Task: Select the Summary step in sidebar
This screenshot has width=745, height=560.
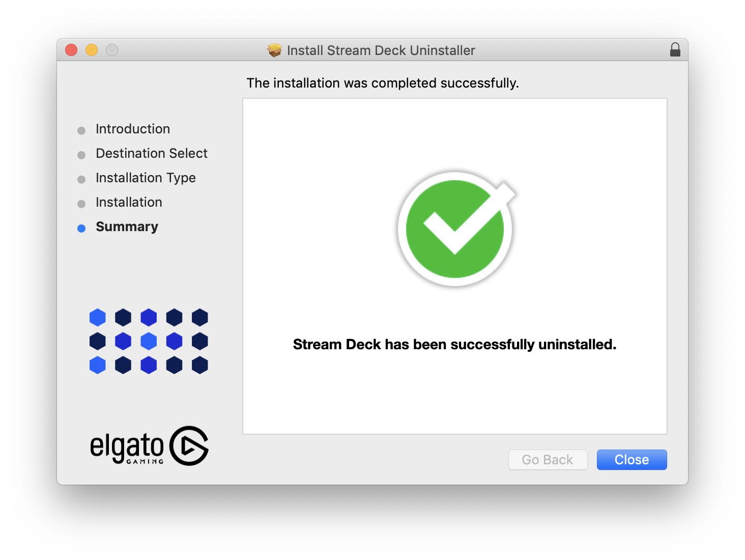Action: (127, 227)
